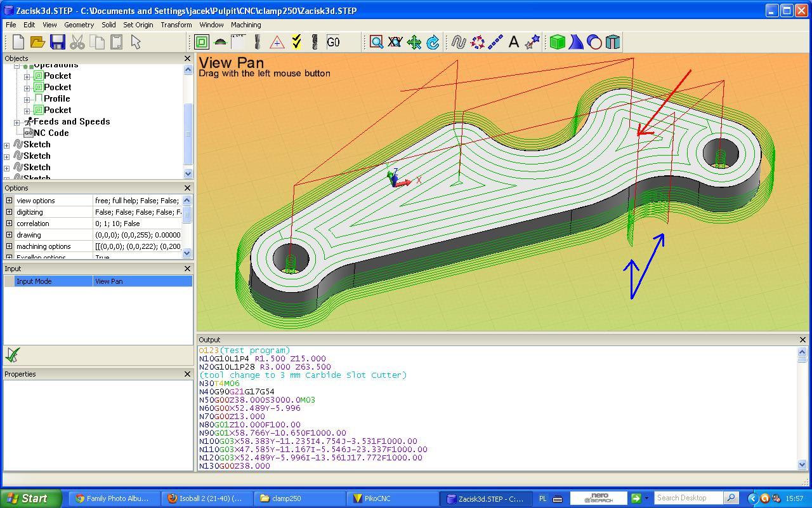Screen dimensions: 812x508
Task: Paste with the clipboard icon
Action: [x=117, y=42]
